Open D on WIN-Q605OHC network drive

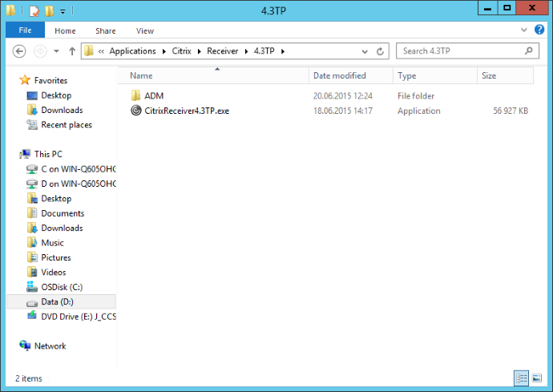(x=79, y=184)
